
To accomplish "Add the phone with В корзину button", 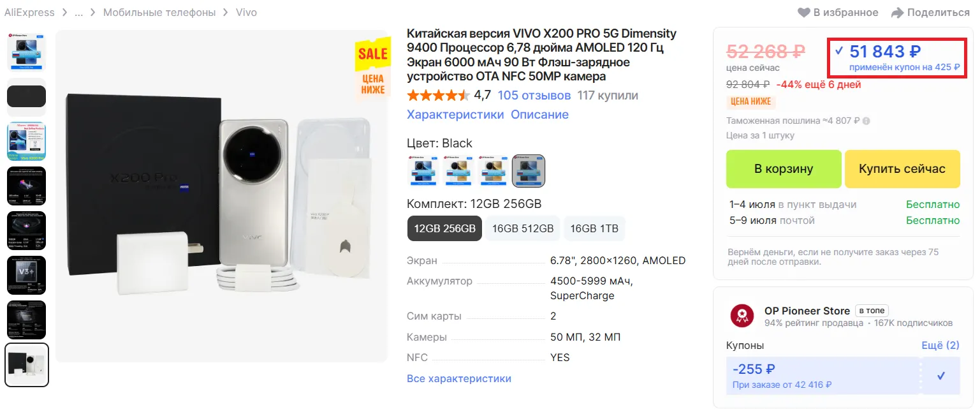I will pos(784,169).
